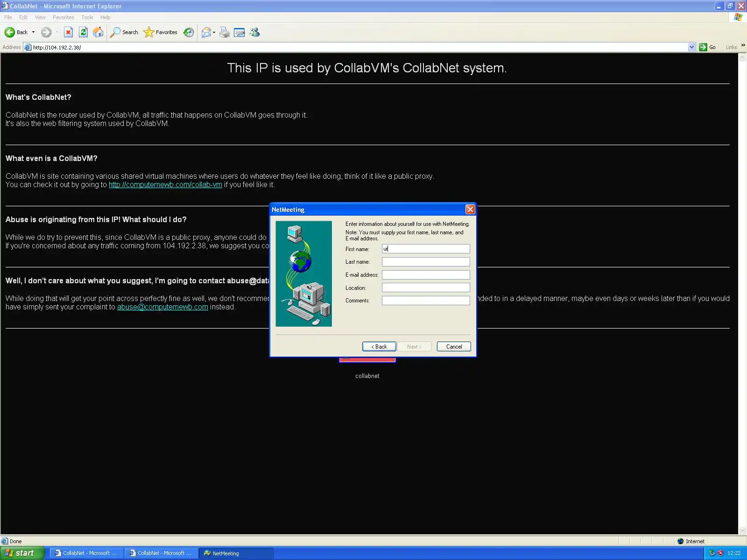The height and width of the screenshot is (560, 747).
Task: Select the NetMeeting taskbar button
Action: pos(236,553)
